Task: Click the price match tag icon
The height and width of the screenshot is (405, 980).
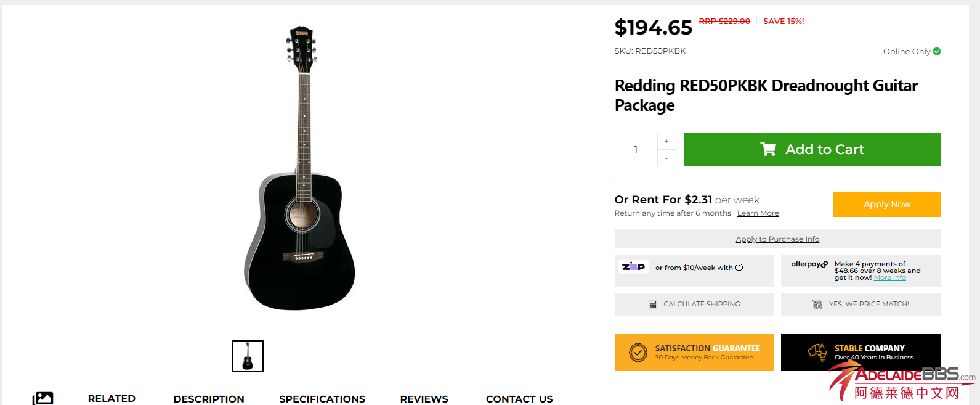Action: [817, 305]
